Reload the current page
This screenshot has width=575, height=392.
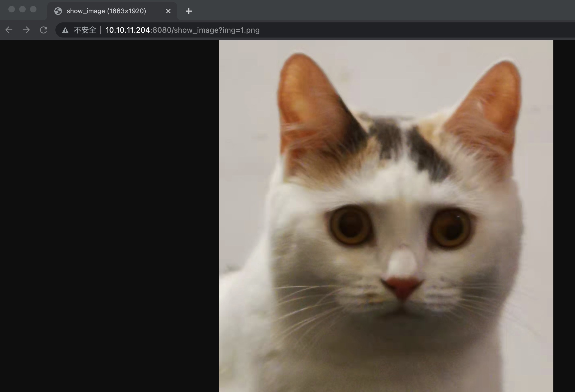[44, 30]
